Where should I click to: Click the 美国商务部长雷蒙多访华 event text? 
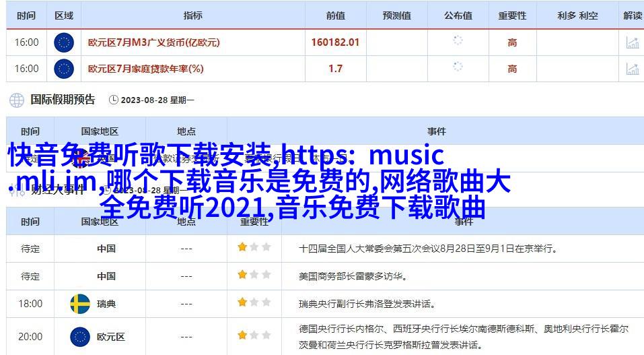point(353,276)
